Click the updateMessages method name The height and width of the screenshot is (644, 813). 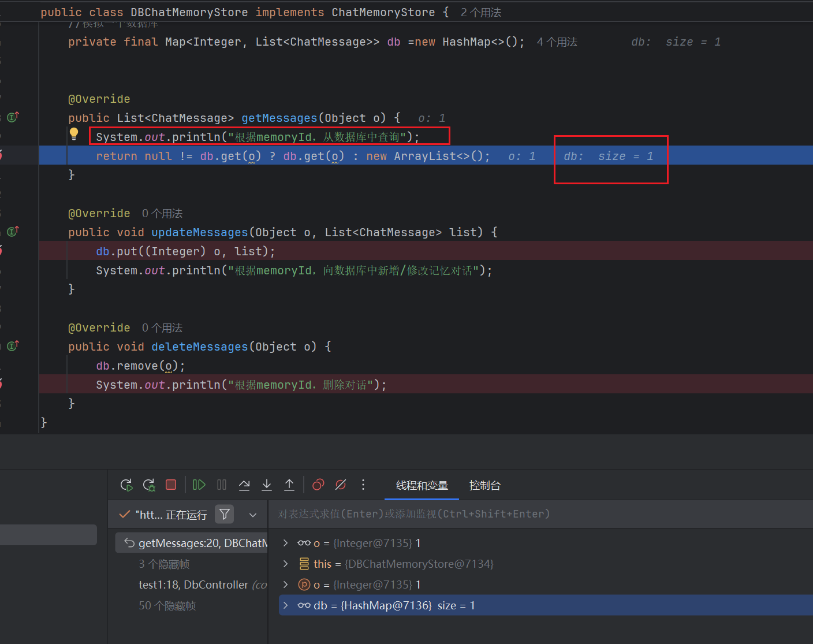[200, 233]
